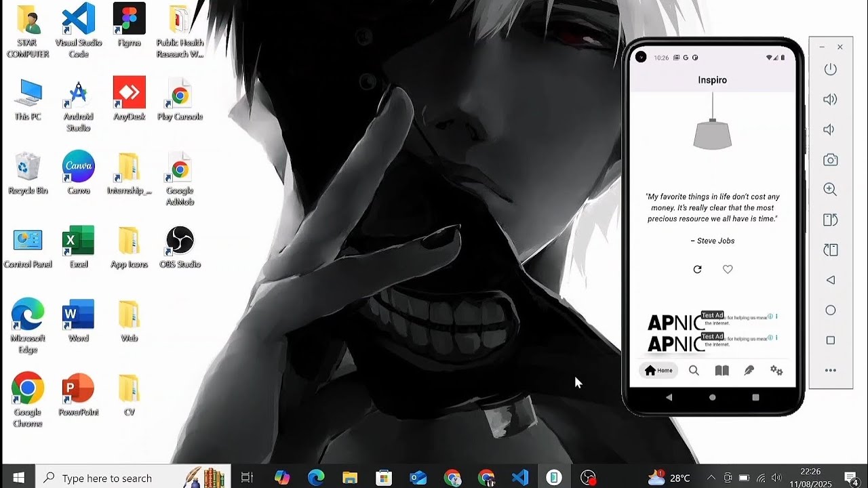
Task: Select the App Icons folder
Action: tap(129, 247)
